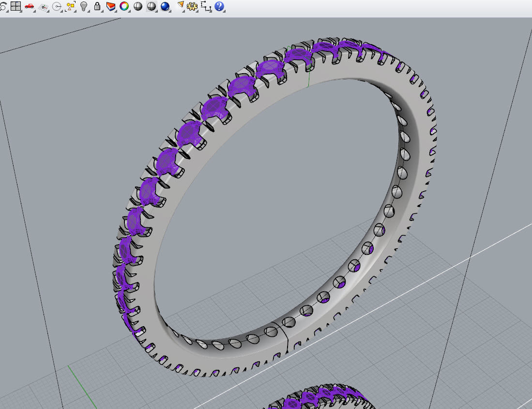
Task: Click the dimension tool icon
Action: pyautogui.click(x=206, y=6)
